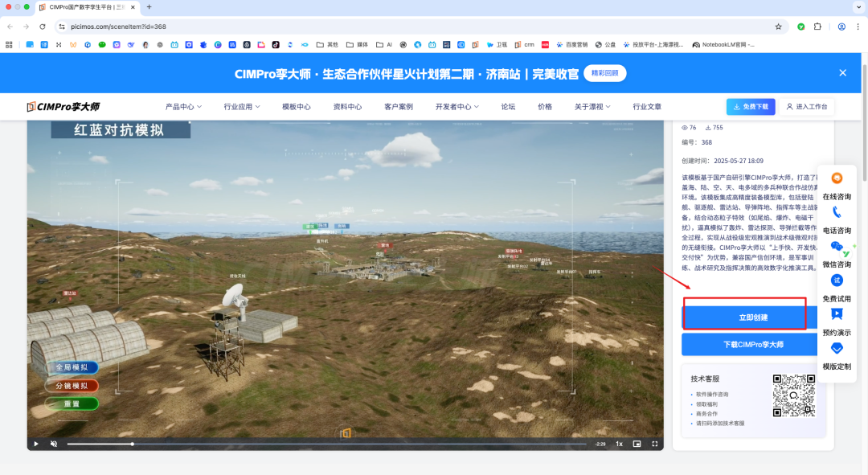Open 客户案例 page
Image resolution: width=868 pixels, height=475 pixels.
pyautogui.click(x=399, y=106)
